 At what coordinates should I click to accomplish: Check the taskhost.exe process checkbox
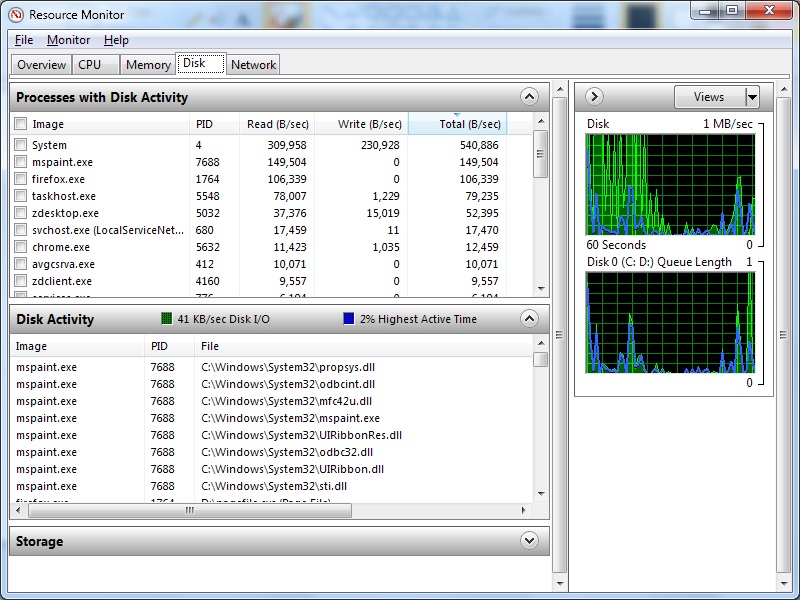point(20,196)
